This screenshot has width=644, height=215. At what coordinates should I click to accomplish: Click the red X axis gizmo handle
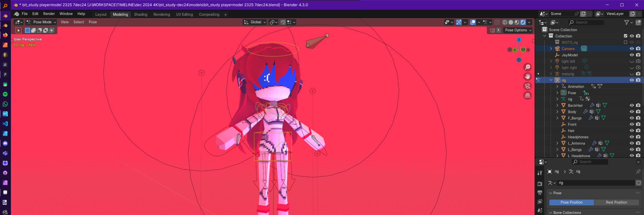coord(528,50)
